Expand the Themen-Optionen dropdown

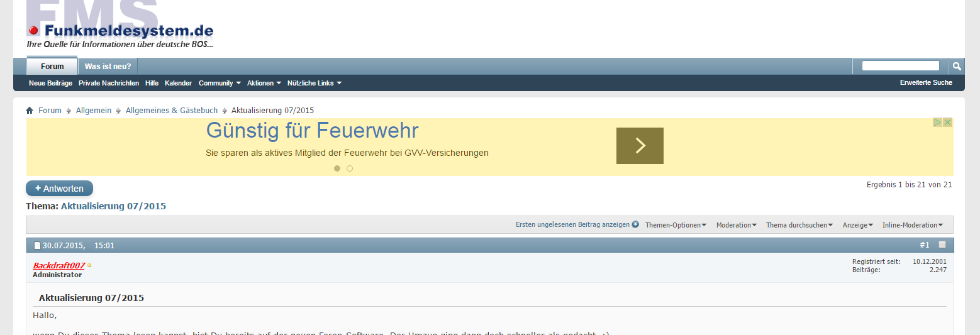click(676, 225)
